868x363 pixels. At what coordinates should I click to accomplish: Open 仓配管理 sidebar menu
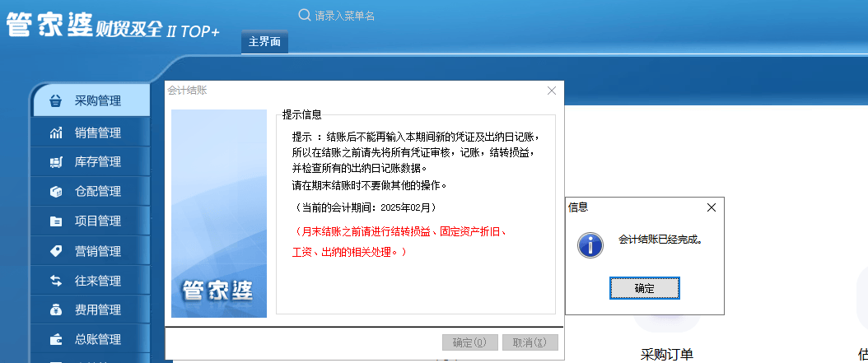(x=91, y=192)
